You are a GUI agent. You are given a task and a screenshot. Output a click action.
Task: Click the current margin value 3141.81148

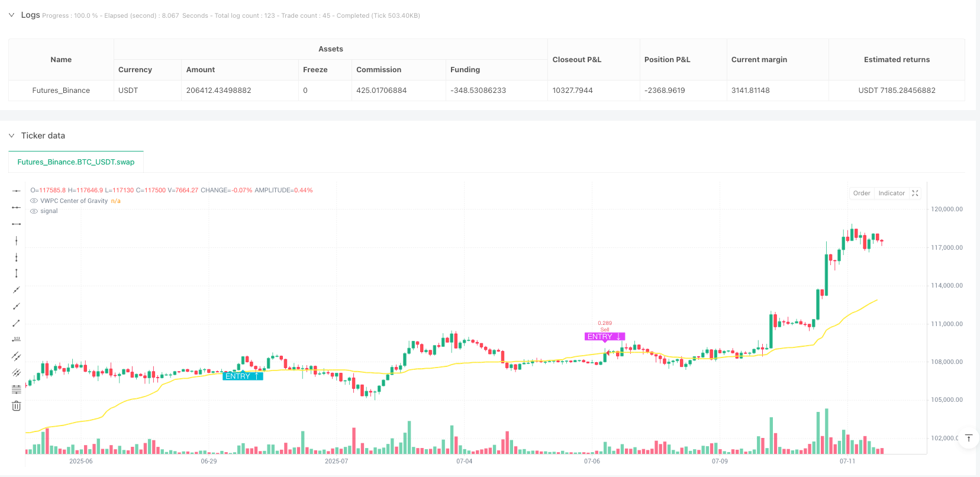(x=750, y=91)
